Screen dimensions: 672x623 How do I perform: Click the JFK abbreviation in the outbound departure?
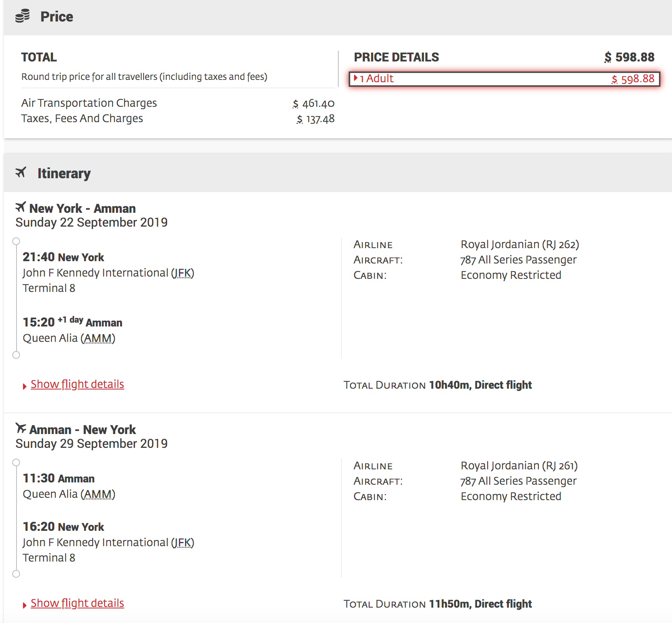click(x=182, y=273)
